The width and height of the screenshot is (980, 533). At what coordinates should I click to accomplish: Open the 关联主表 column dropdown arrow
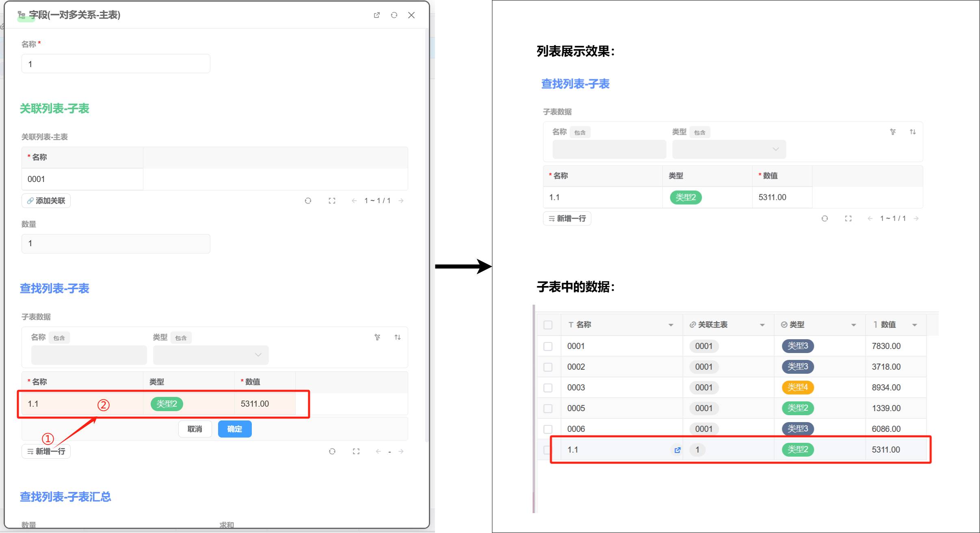coord(762,325)
